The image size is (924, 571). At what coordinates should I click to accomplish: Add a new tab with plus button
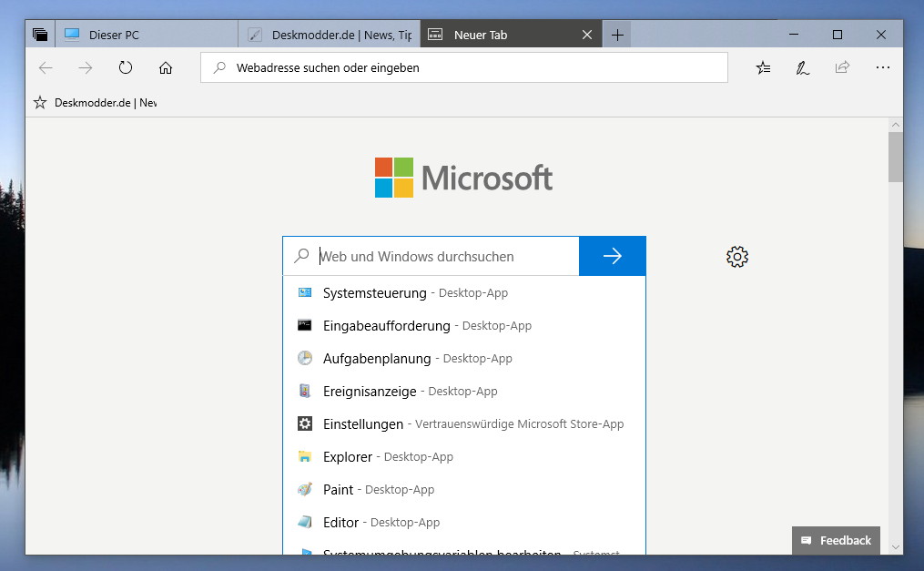[617, 35]
